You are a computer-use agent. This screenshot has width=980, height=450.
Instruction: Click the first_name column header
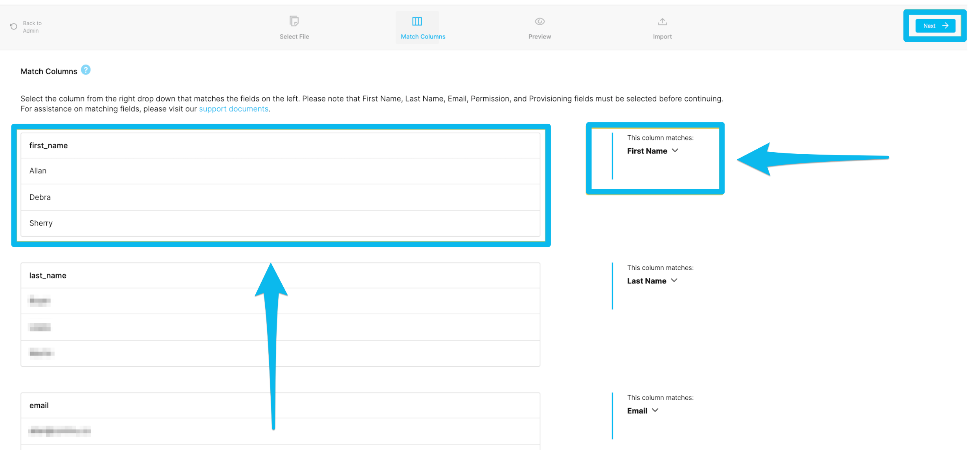pos(280,146)
